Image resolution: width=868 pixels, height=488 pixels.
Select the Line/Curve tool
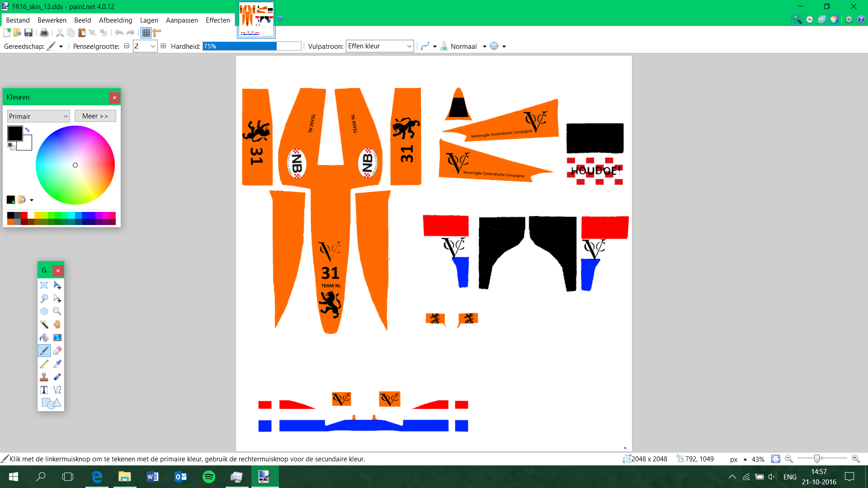[57, 390]
